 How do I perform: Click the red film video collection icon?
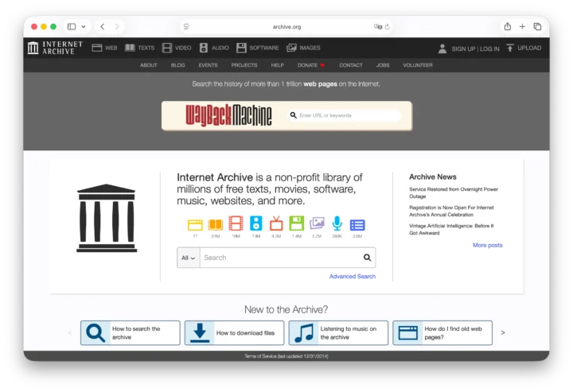[236, 223]
